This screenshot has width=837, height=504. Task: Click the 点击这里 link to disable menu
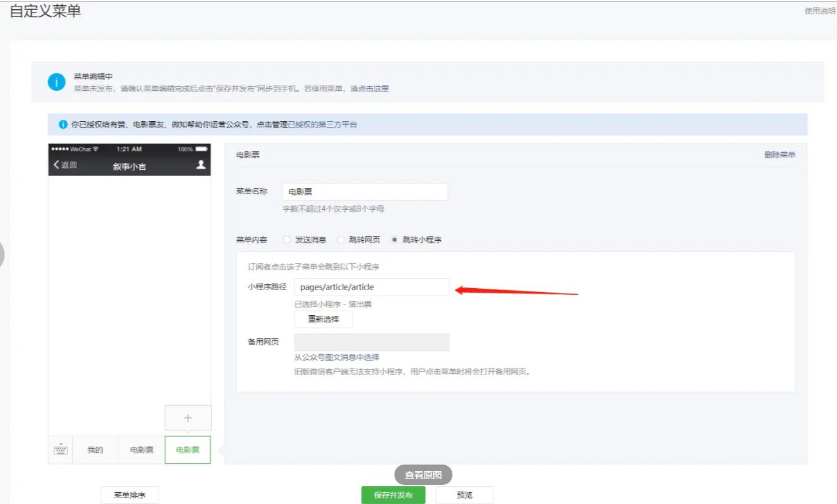tap(373, 88)
